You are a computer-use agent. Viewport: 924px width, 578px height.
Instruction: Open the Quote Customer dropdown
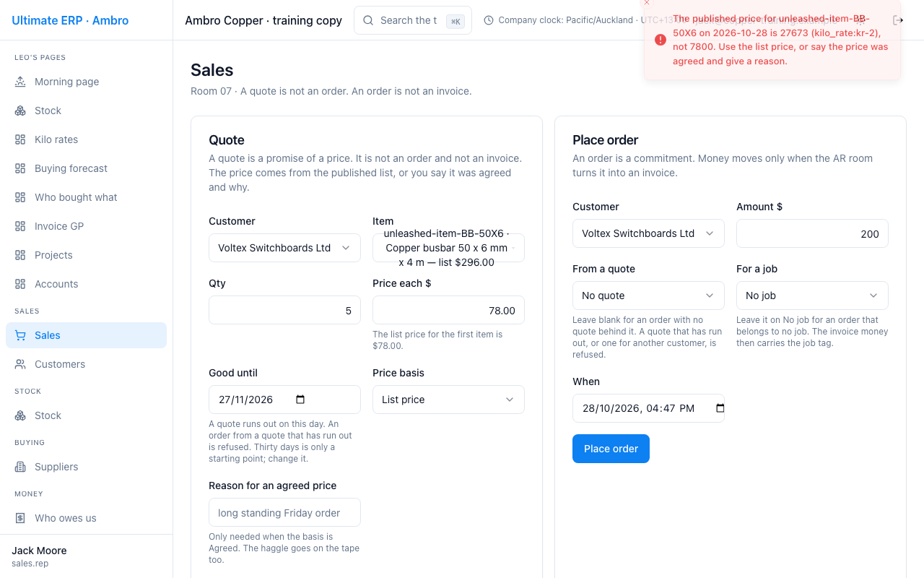click(284, 248)
